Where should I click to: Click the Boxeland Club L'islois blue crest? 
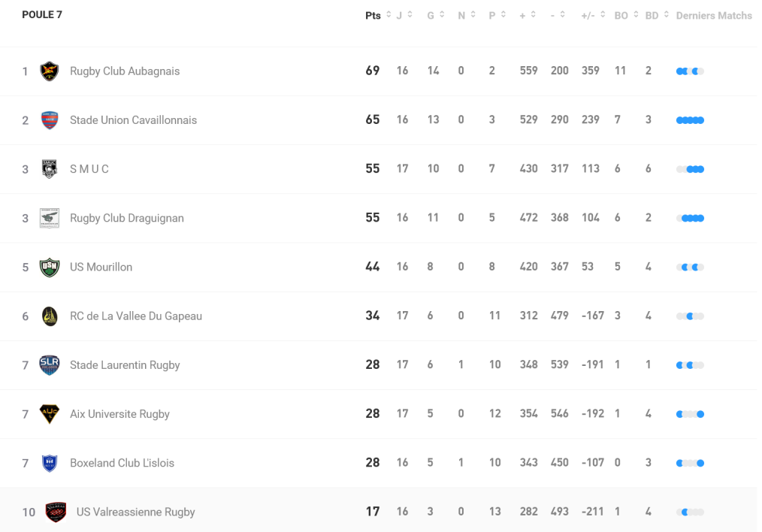(50, 463)
